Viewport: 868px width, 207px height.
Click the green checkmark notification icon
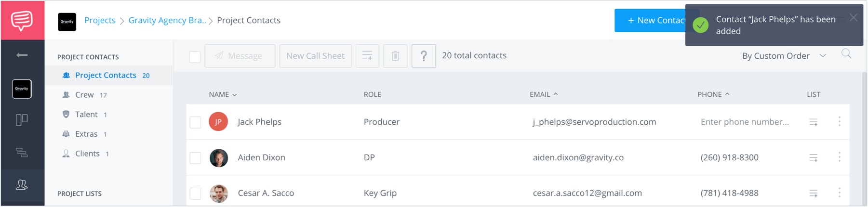[x=701, y=25]
